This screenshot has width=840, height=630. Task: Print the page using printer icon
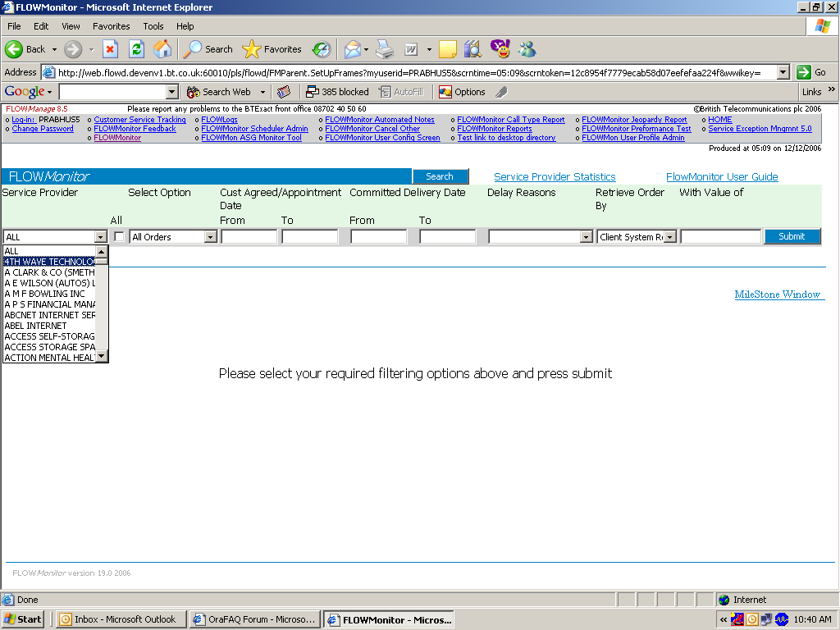pos(384,49)
